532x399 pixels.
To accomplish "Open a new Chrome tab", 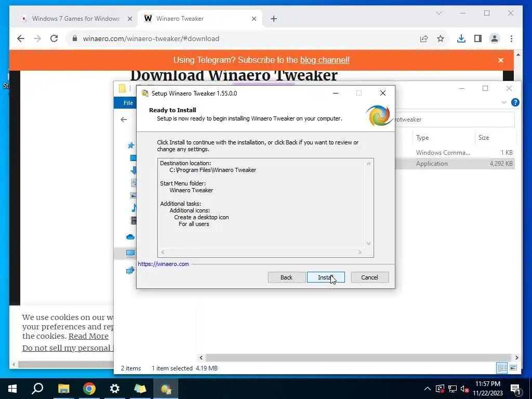I will tap(274, 19).
